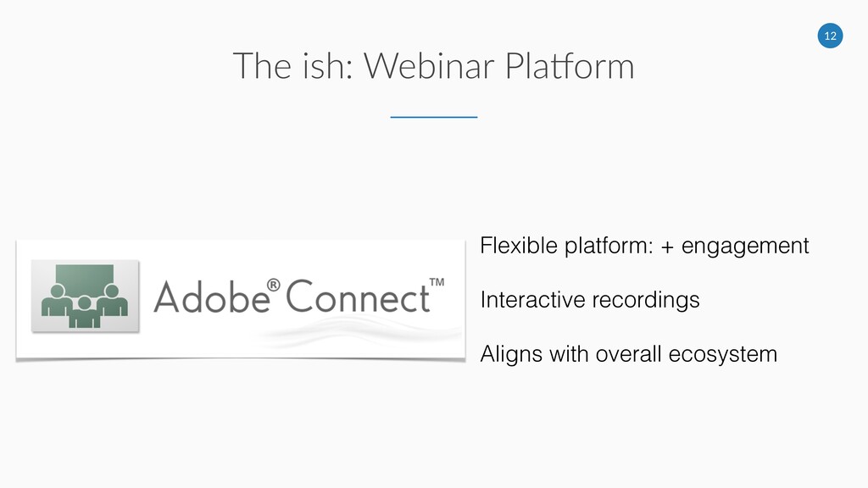Click the plus sign before engagement

668,247
